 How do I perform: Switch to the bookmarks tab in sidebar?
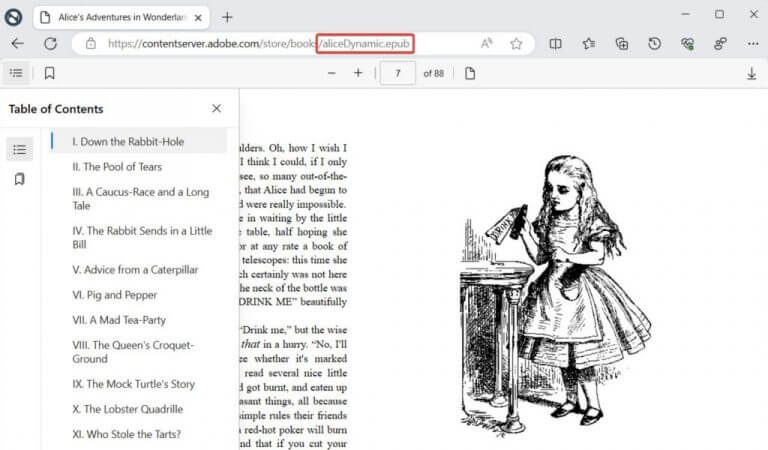19,179
